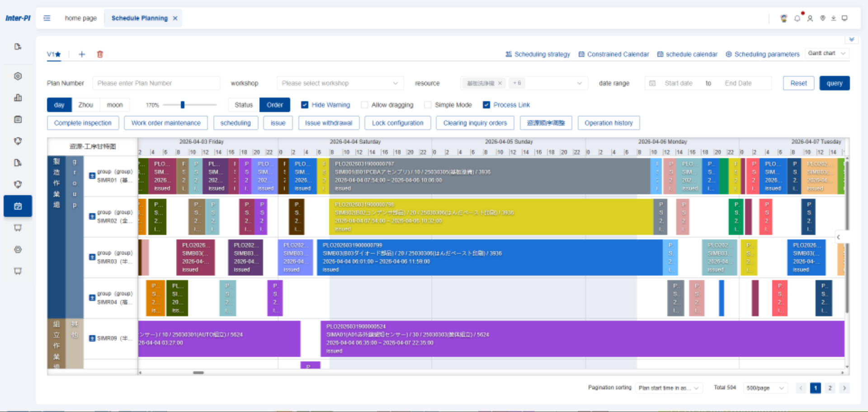Viewport: 868px width, 412px height.
Task: Open schedule calendar
Action: pos(687,54)
